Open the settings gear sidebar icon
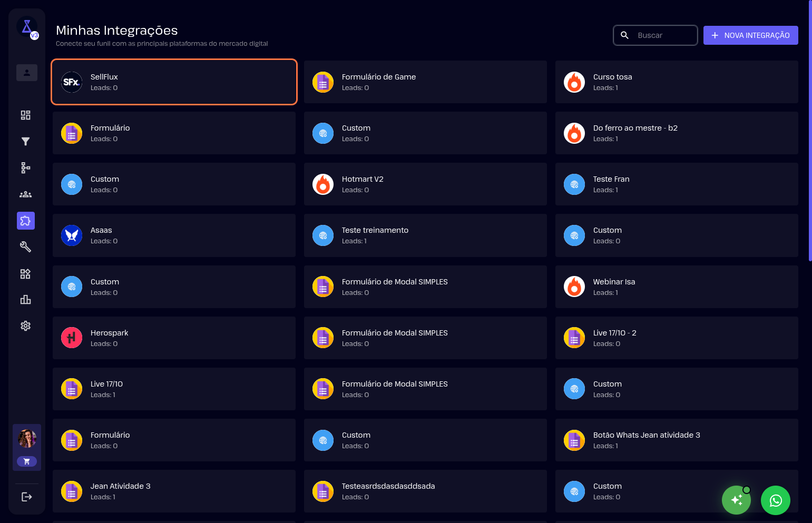812x523 pixels. tap(25, 326)
